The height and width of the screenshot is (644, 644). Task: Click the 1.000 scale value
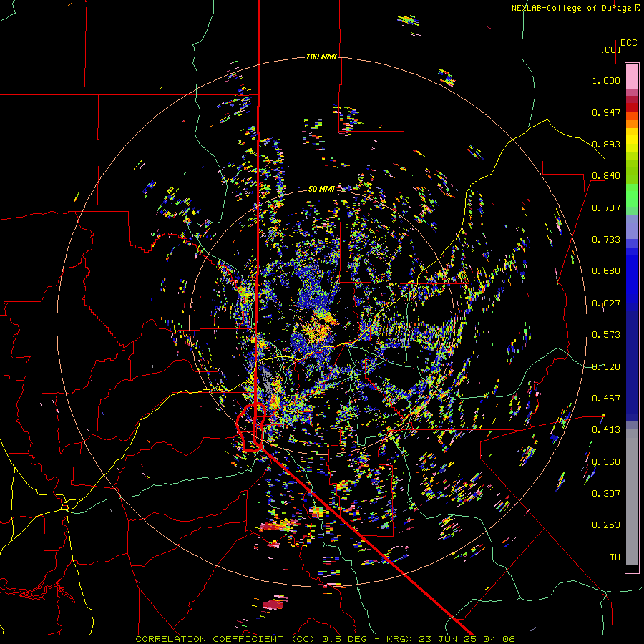[x=606, y=80]
